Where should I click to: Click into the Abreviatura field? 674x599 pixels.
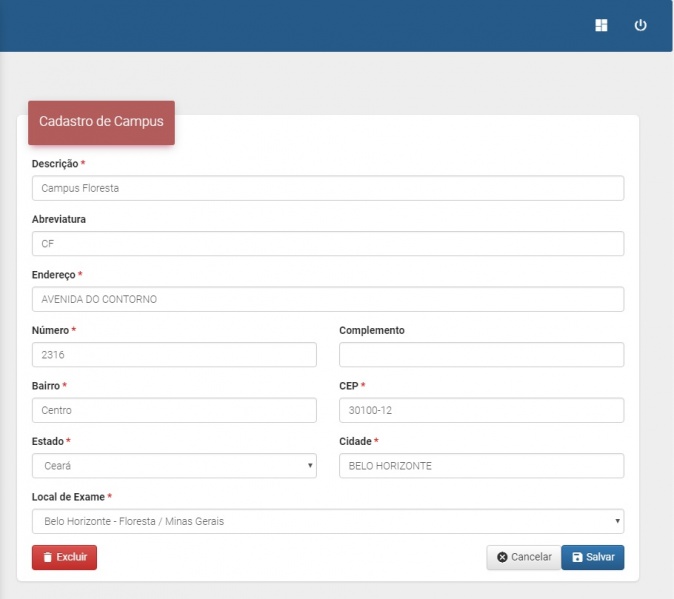pos(327,244)
